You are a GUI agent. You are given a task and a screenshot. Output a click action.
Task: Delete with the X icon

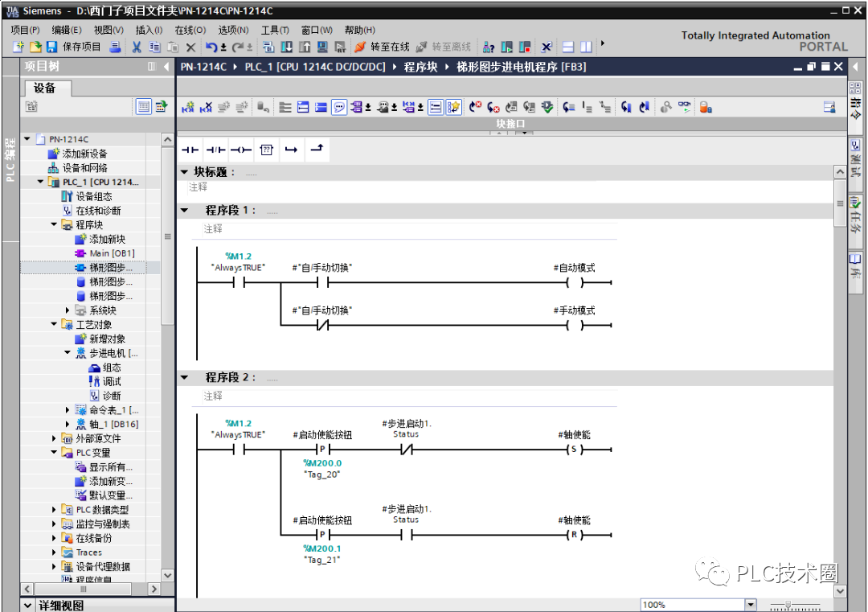[191, 47]
